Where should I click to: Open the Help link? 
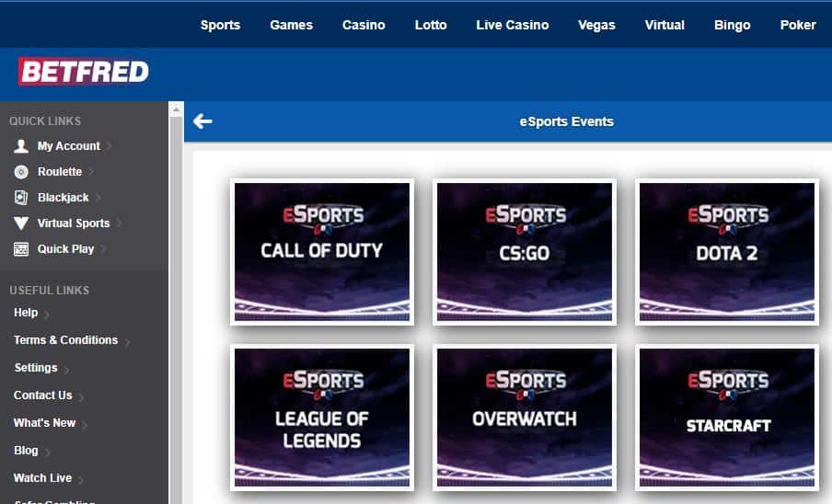coord(26,312)
